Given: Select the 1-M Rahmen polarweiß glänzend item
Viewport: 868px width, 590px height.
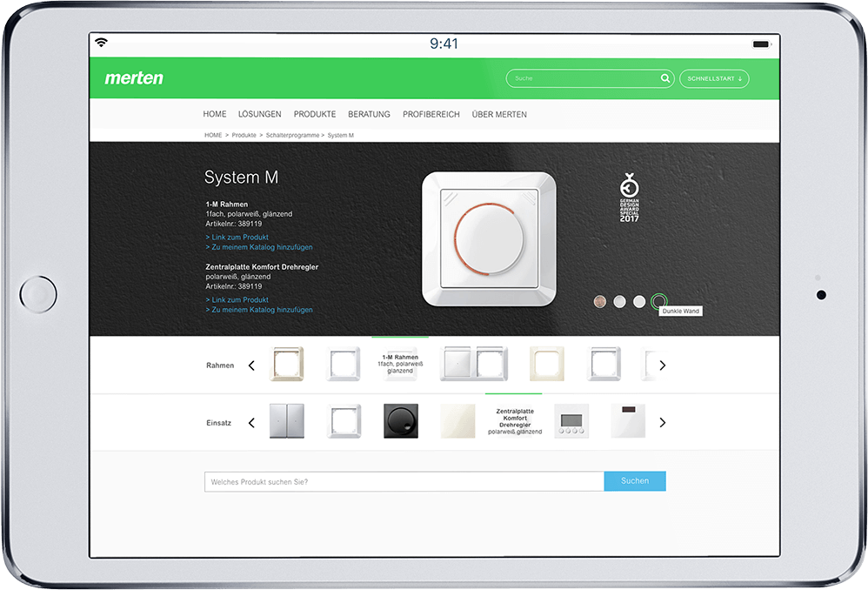Looking at the screenshot, I should pyautogui.click(x=400, y=364).
